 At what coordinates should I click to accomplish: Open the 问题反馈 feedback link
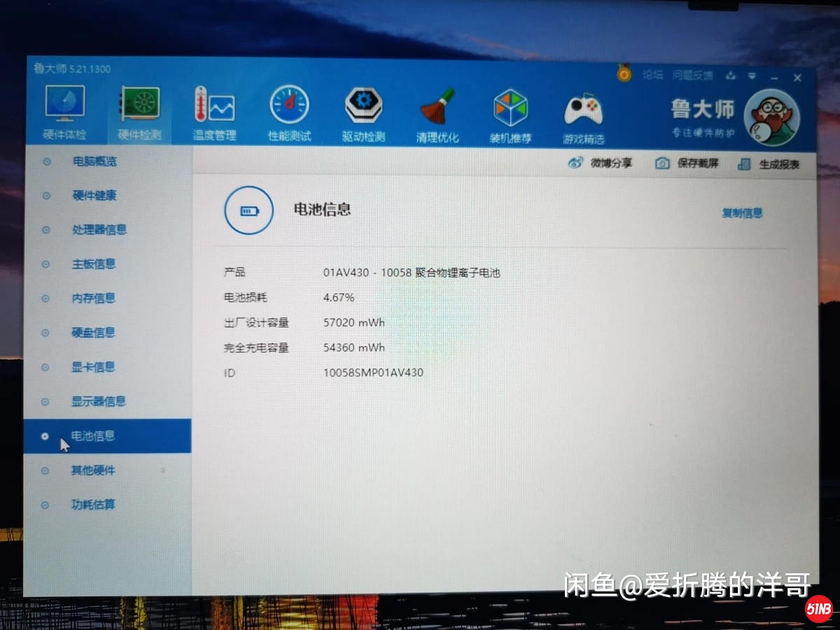click(692, 75)
